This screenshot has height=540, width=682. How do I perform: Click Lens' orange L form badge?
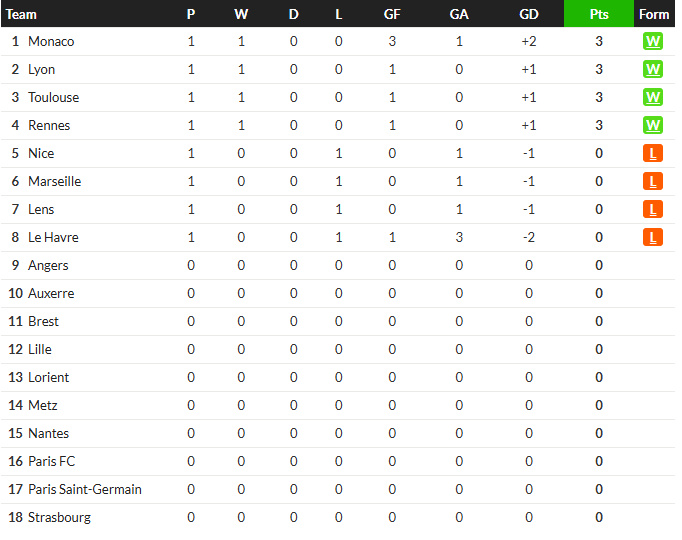652,209
